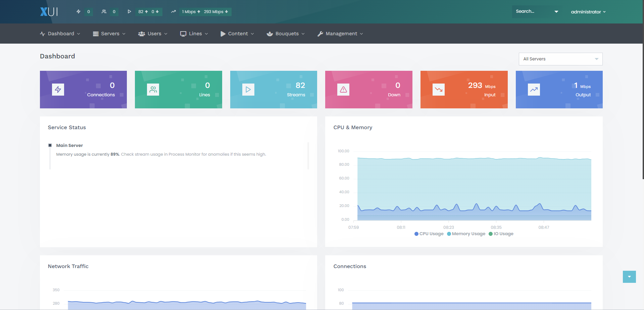Toggle CPU Usage legend series
The height and width of the screenshot is (310, 644).
coord(429,234)
